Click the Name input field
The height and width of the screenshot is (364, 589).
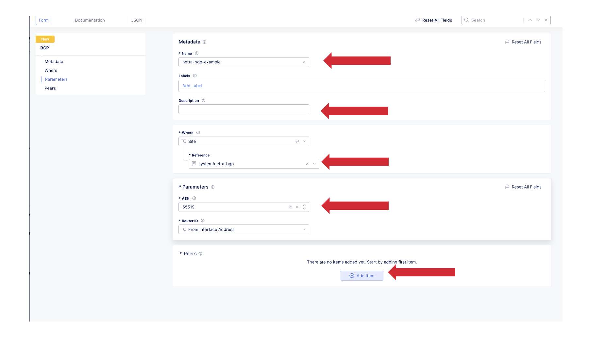[244, 62]
